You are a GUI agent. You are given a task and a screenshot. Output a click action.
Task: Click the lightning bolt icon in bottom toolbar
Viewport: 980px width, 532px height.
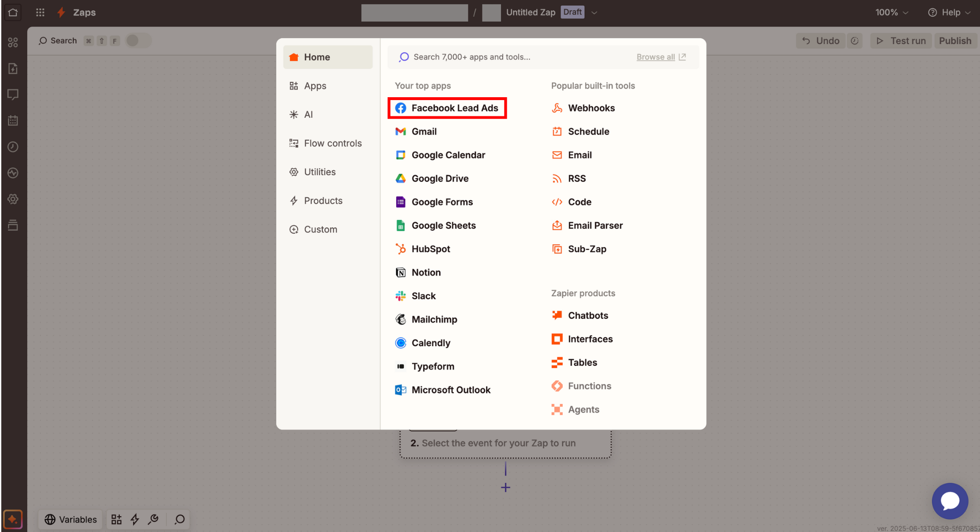(135, 519)
